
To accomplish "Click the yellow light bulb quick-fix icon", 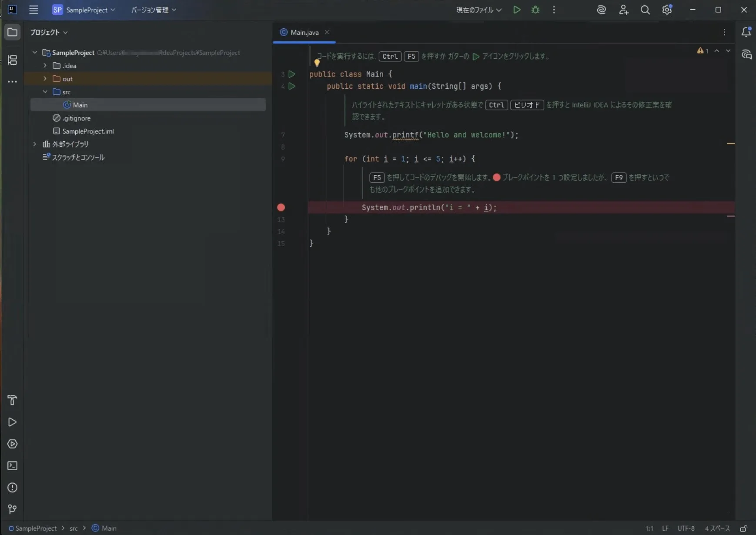I will point(317,63).
